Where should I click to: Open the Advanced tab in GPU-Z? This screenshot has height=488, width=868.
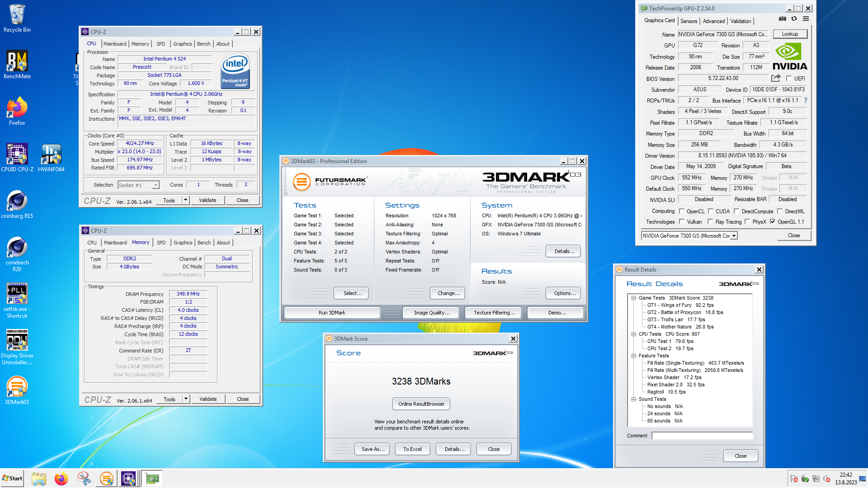point(714,21)
